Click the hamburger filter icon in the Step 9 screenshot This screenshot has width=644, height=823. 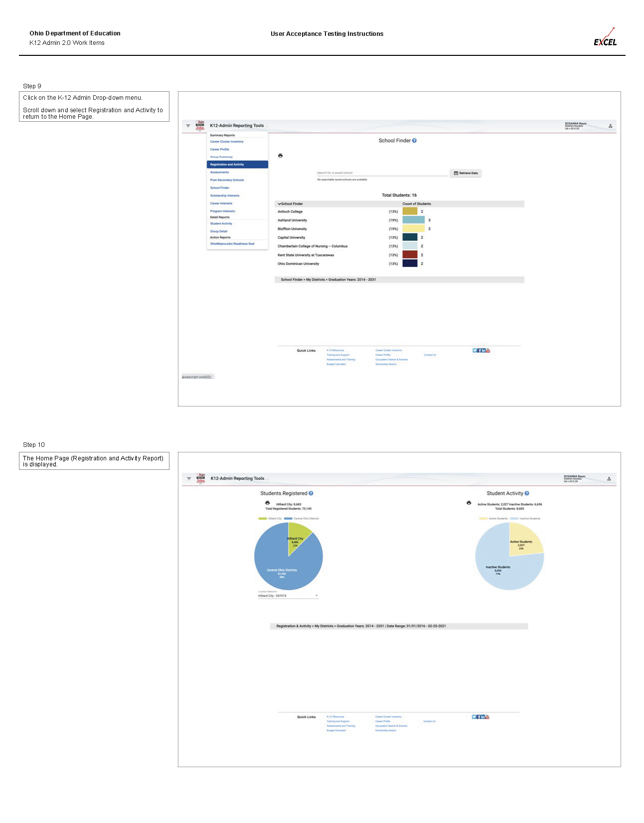click(x=188, y=126)
